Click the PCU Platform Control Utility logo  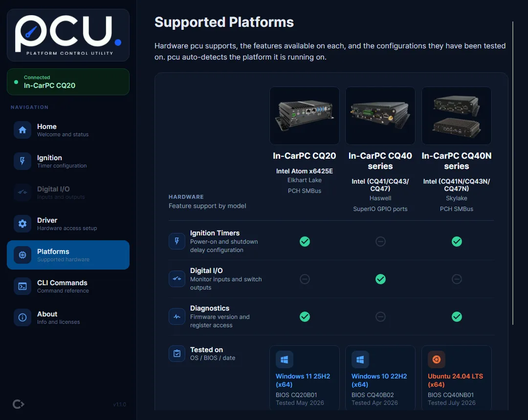68,35
